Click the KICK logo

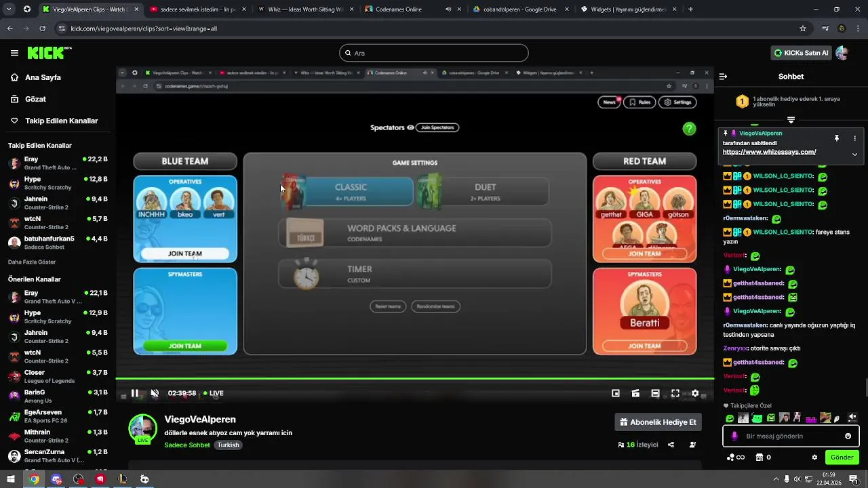point(49,53)
